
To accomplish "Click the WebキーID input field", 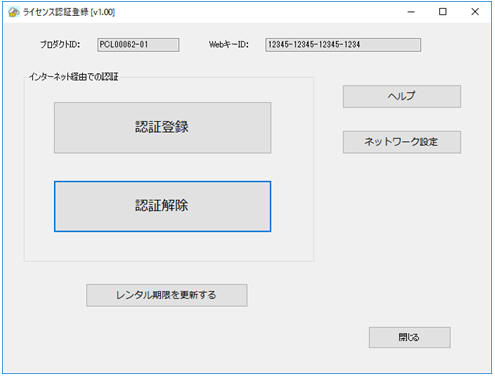I will (x=343, y=45).
